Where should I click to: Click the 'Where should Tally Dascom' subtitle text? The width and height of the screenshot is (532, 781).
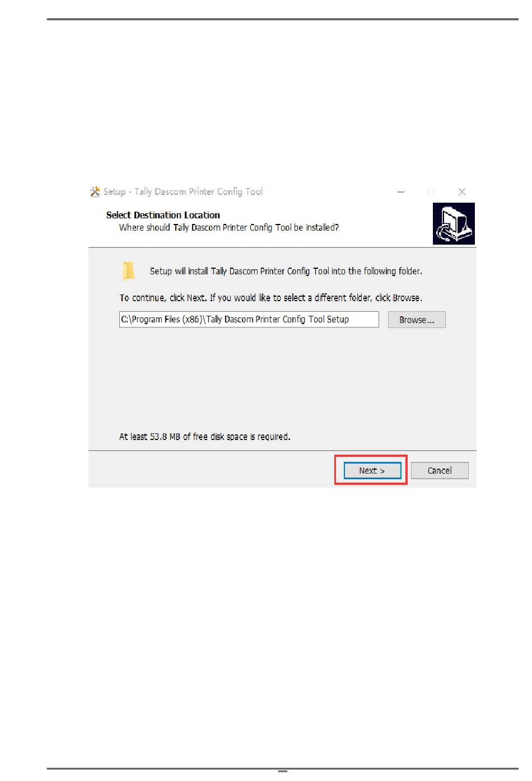(x=229, y=227)
